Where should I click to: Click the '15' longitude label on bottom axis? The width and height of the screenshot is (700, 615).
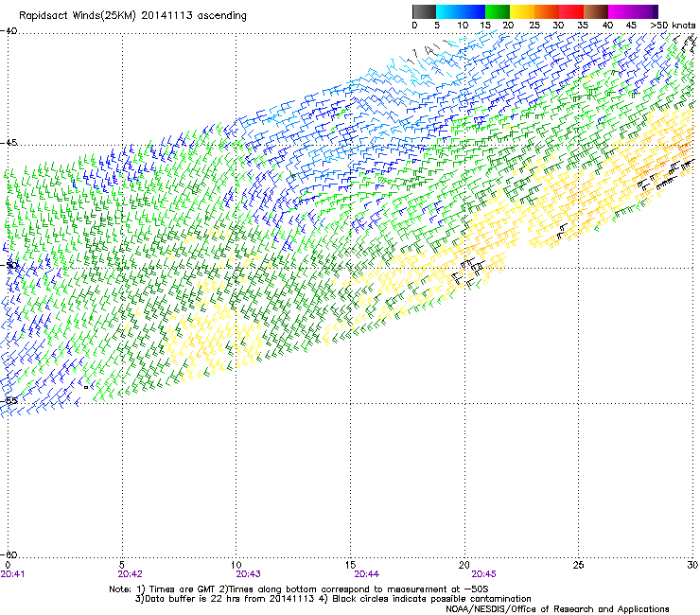350,565
